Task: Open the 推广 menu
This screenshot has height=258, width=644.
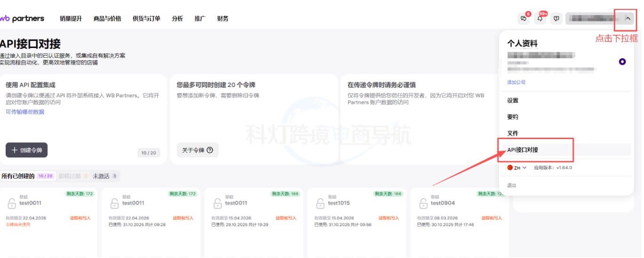Action: (200, 19)
